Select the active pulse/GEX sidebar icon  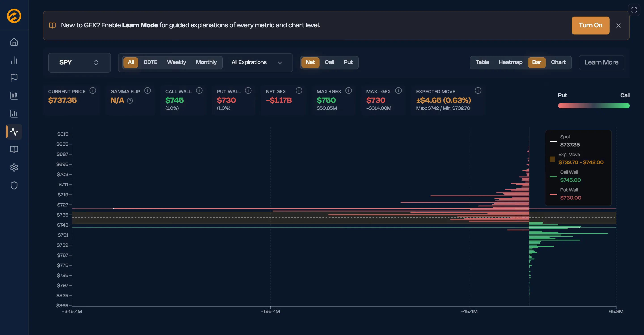[14, 131]
